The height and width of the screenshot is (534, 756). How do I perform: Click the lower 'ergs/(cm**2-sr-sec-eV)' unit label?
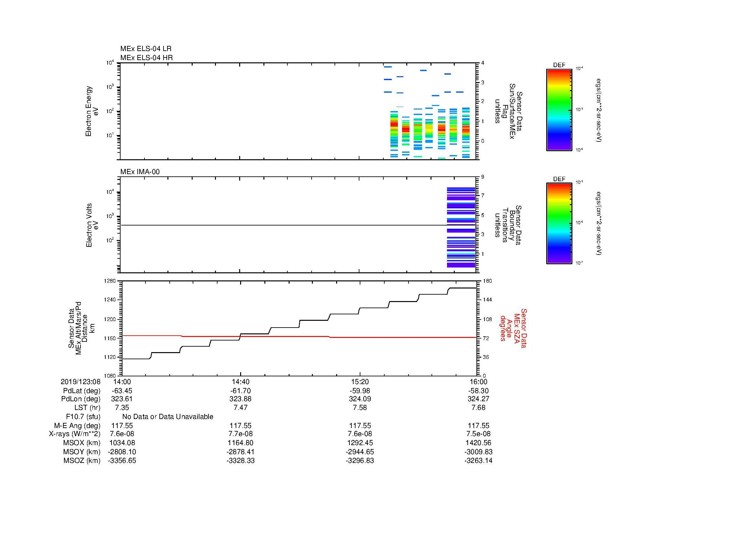599,224
